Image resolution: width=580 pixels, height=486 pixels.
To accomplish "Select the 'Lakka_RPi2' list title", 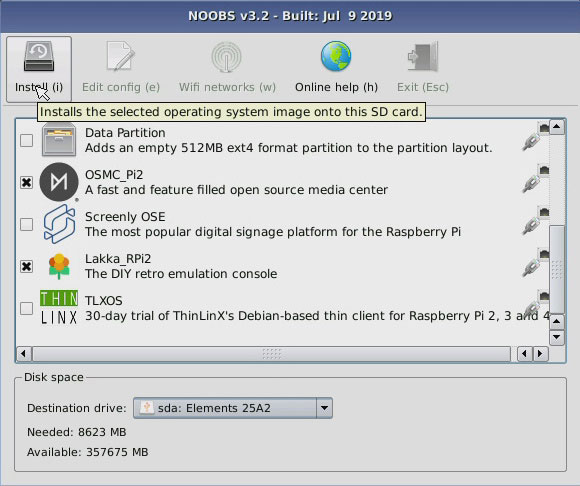I will tap(118, 259).
